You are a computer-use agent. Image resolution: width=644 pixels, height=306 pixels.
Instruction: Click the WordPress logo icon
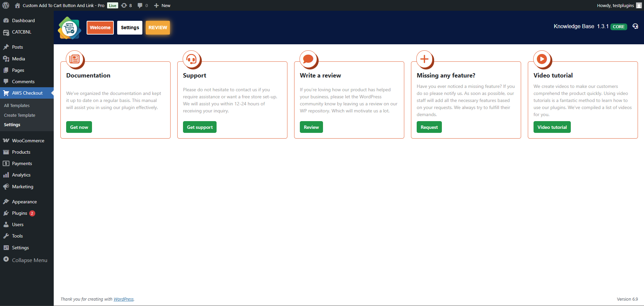coord(6,5)
